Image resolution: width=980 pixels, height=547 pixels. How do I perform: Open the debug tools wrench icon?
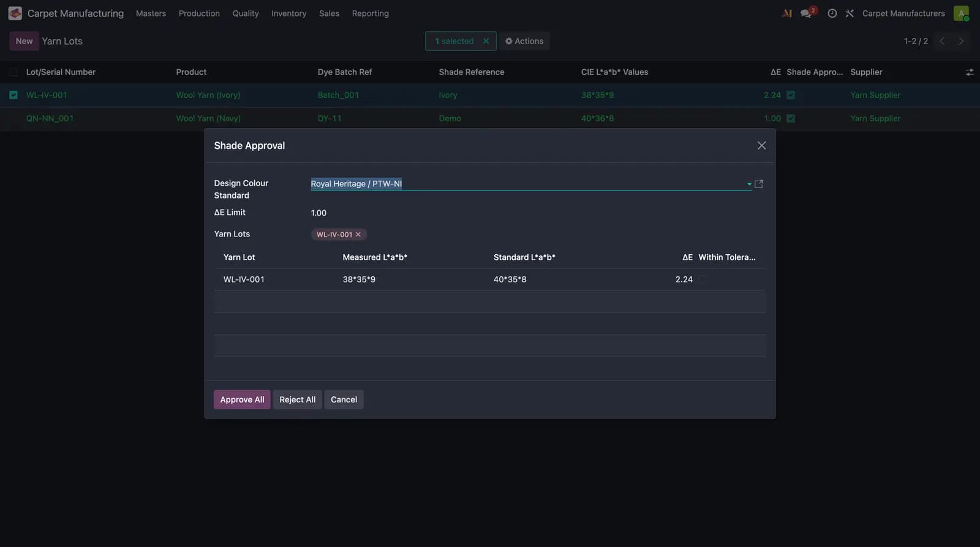coord(850,13)
